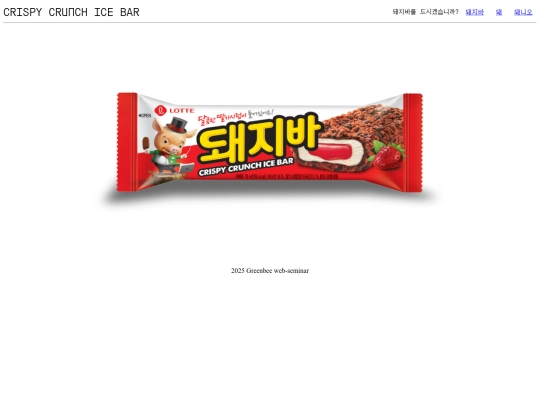
Task: Click the right serrated edge of the wrapper
Action: click(x=413, y=143)
